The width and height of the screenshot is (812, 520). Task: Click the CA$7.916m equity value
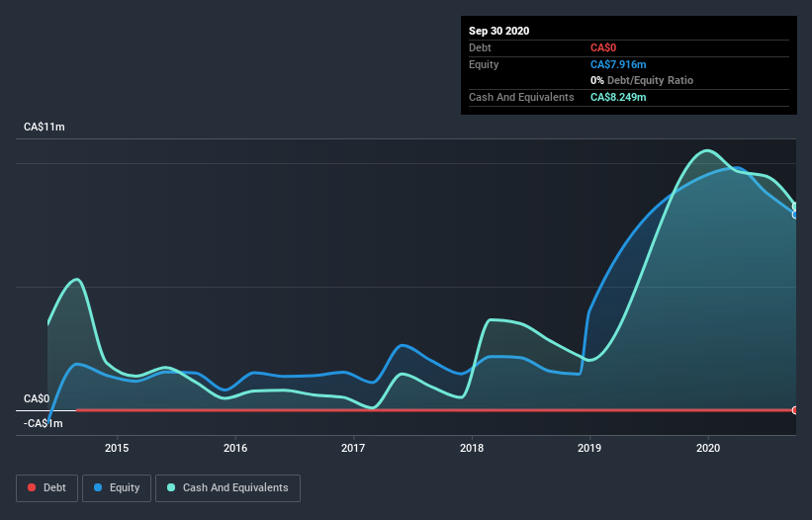(x=618, y=64)
